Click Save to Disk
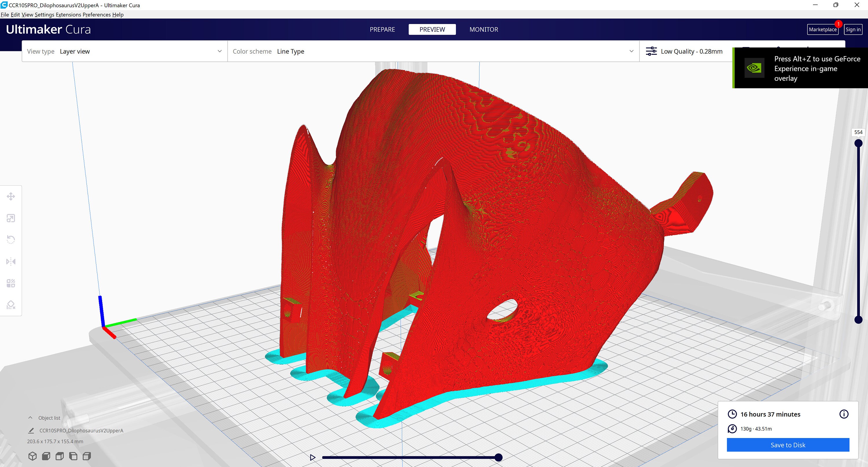 click(x=788, y=445)
